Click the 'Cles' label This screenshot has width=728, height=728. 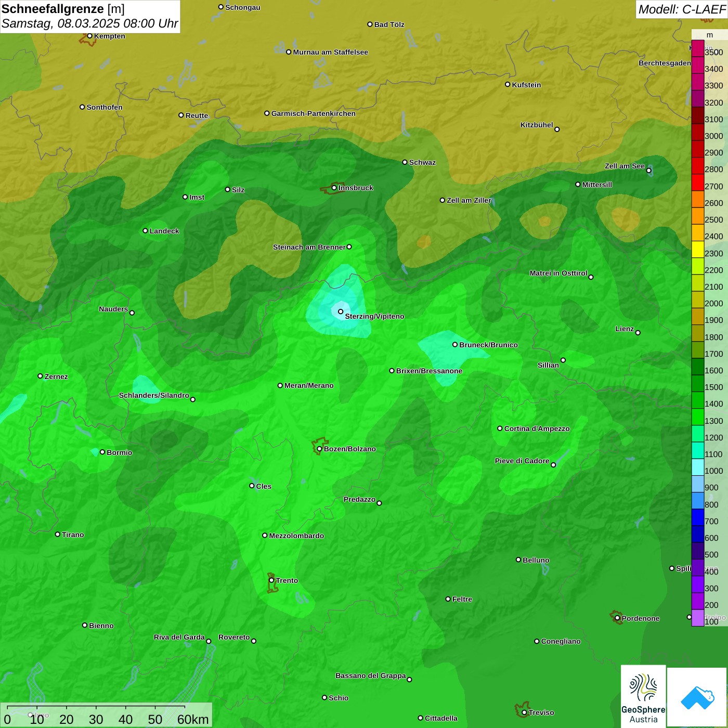[264, 486]
